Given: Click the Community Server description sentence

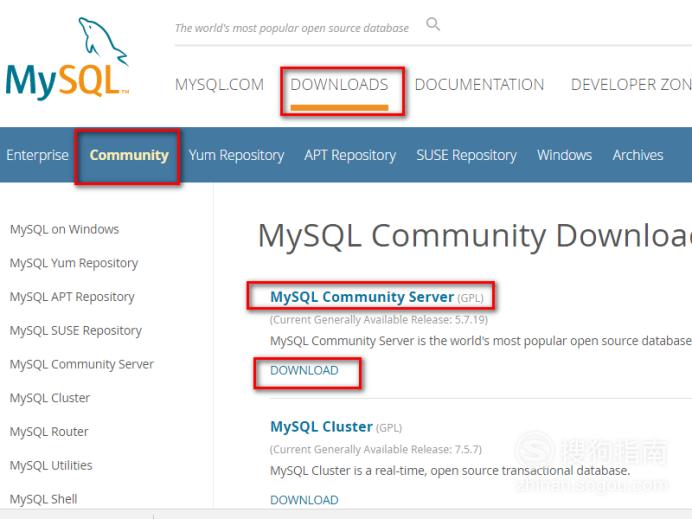Looking at the screenshot, I should pyautogui.click(x=481, y=341).
